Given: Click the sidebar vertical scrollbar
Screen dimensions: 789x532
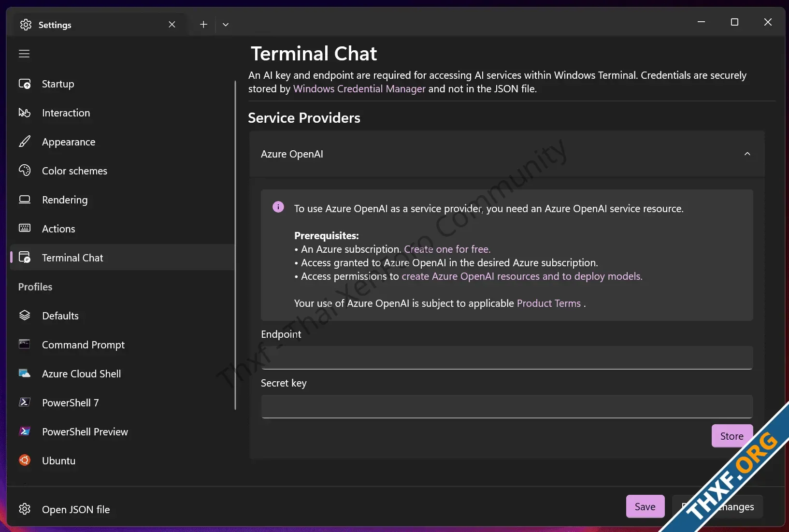Looking at the screenshot, I should [x=235, y=245].
